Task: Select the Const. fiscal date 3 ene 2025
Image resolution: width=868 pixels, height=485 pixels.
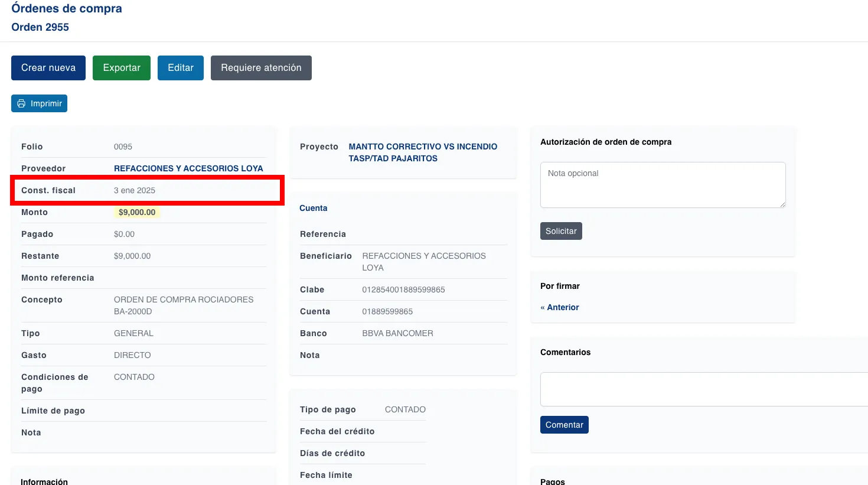Action: click(x=135, y=190)
